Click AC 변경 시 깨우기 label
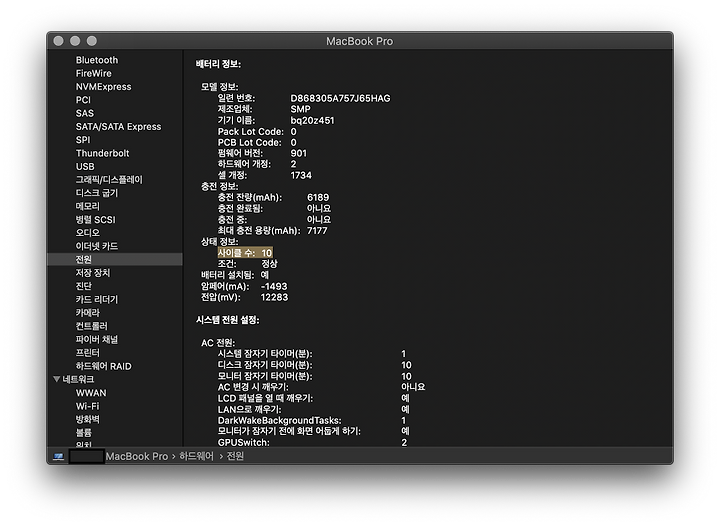Image resolution: width=720 pixels, height=526 pixels. tap(253, 387)
